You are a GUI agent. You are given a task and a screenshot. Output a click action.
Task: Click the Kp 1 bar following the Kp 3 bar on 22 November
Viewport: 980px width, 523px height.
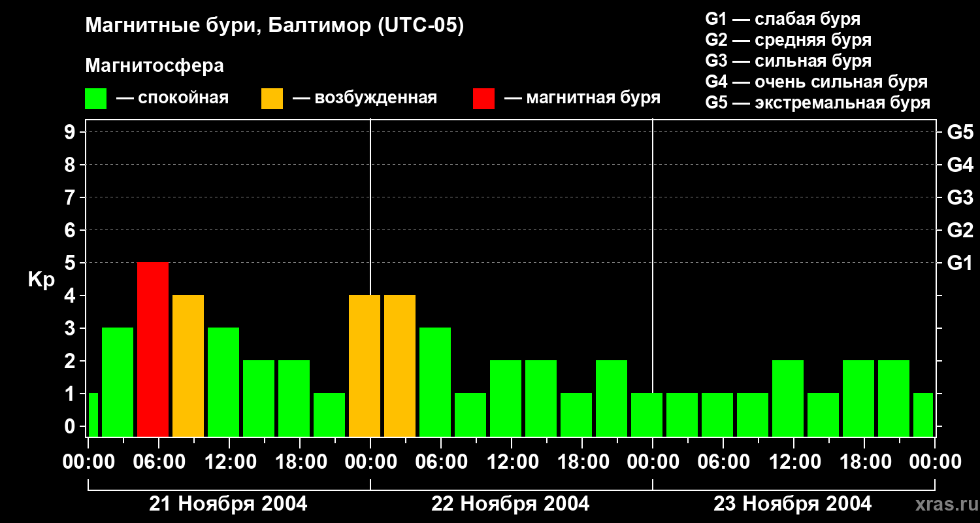point(470,414)
